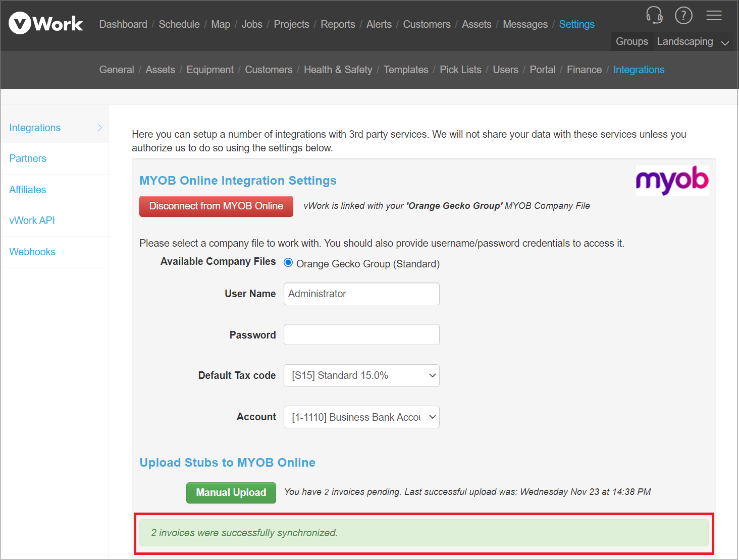This screenshot has width=739, height=560.
Task: Click the myob logo image
Action: 672,180
